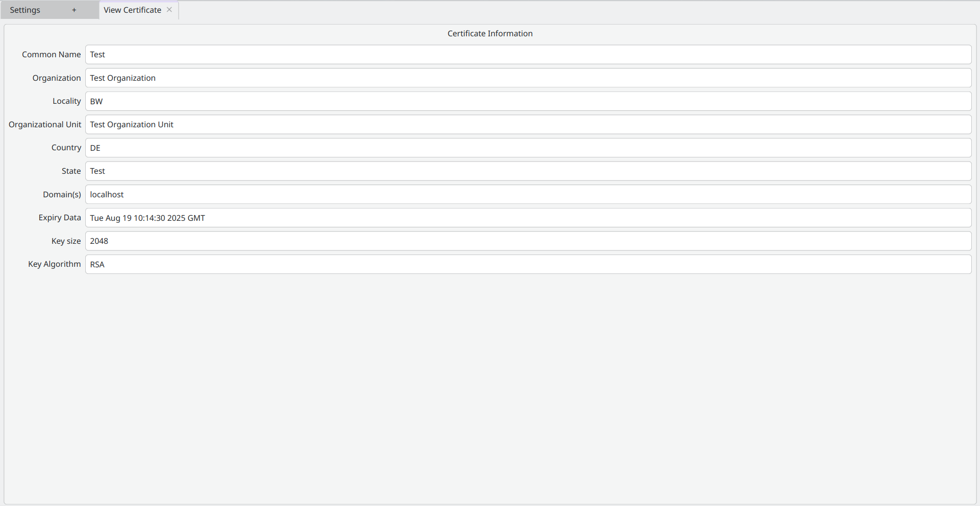The image size is (980, 506).
Task: Click the Common Name label
Action: (x=51, y=55)
